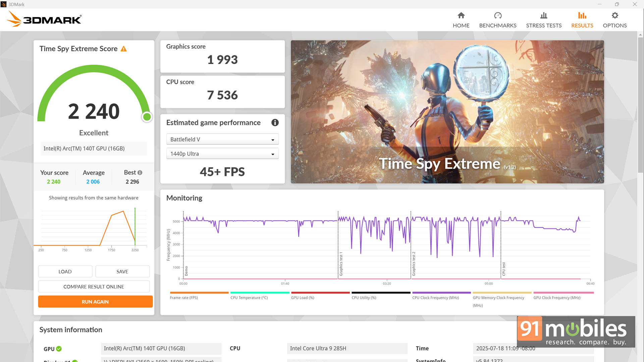Toggle CPU Clock Frequency (MHz) legend series
Image resolution: width=644 pixels, height=362 pixels.
(x=441, y=296)
